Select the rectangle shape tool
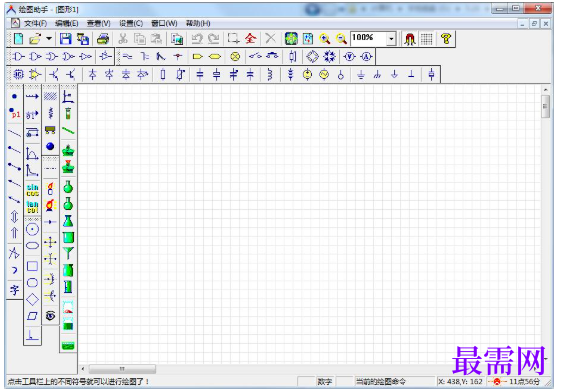The image size is (564, 392). [32, 266]
